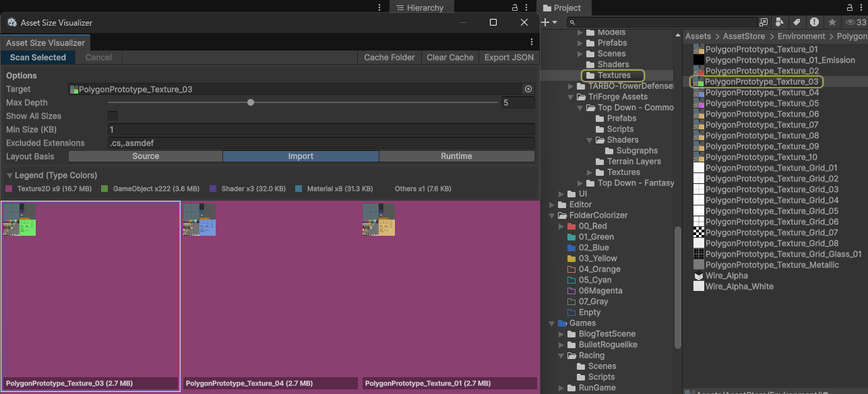This screenshot has height=394, width=868.
Task: Click the Search by Label tag icon
Action: pyautogui.click(x=797, y=22)
